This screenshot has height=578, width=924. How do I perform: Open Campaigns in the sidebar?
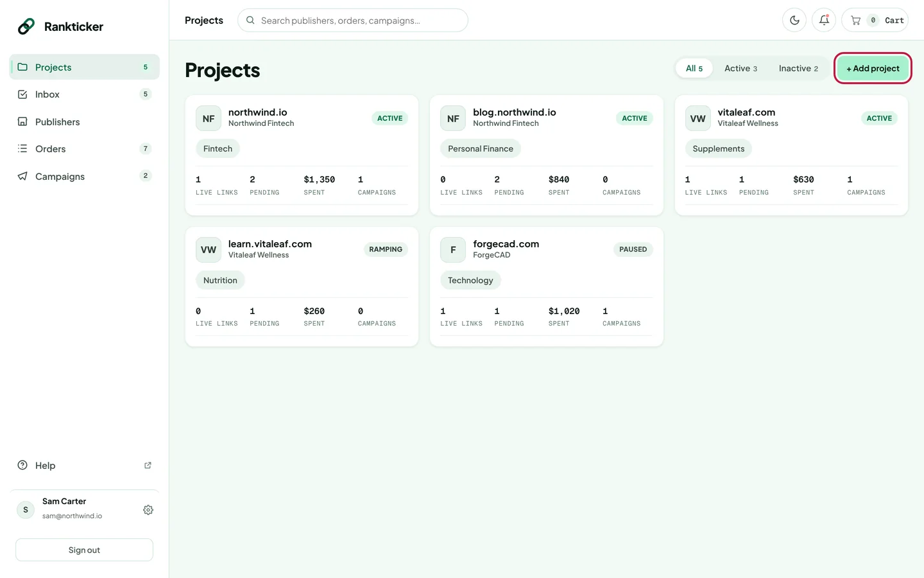[x=84, y=176]
